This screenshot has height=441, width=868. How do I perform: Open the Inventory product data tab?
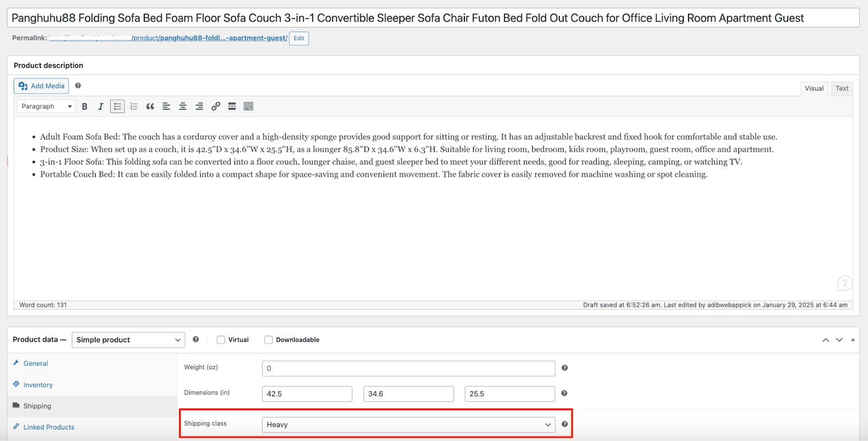click(x=38, y=385)
